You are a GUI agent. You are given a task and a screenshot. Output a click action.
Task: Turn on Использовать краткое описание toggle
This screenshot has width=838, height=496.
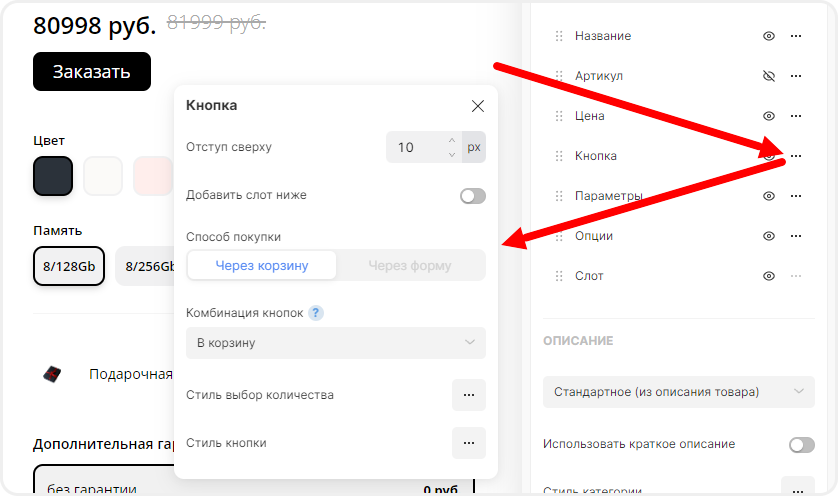pos(801,444)
